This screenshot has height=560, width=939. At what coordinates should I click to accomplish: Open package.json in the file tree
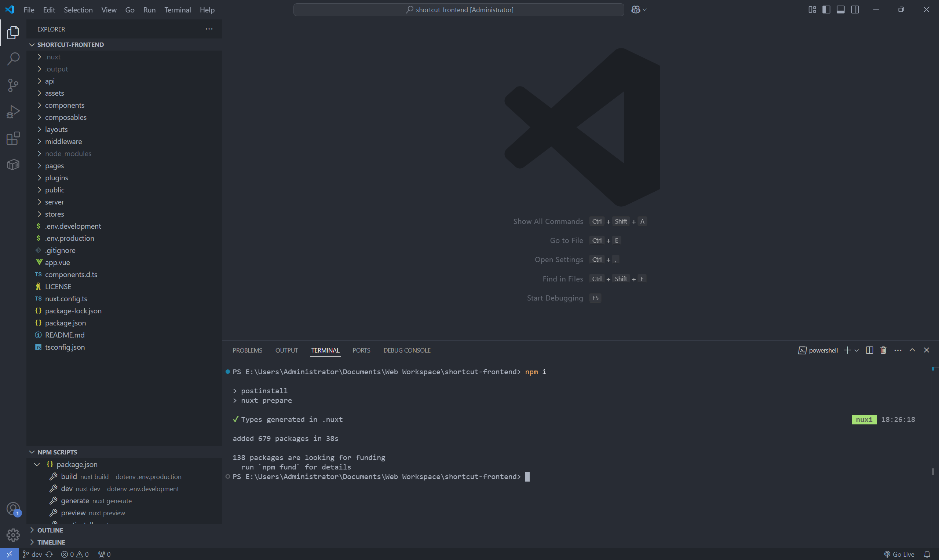pyautogui.click(x=124, y=323)
